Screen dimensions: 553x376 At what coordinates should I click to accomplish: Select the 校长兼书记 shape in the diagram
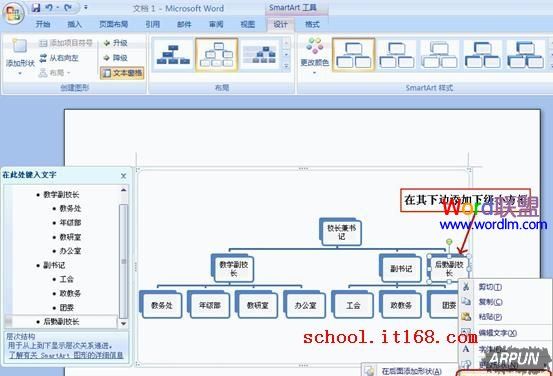(341, 233)
